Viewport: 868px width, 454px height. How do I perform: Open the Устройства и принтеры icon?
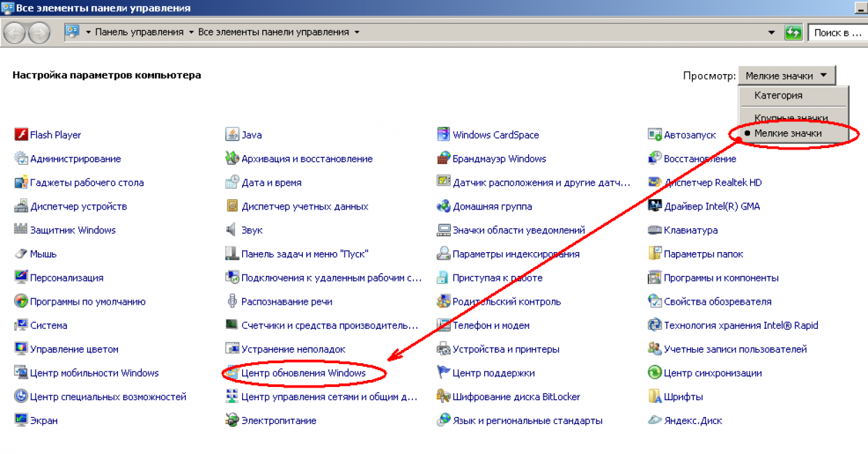click(443, 349)
